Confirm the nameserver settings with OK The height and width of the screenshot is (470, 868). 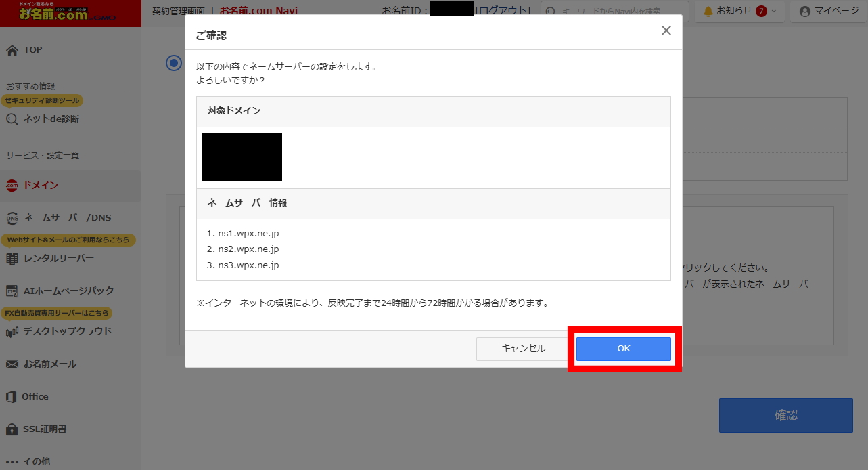point(623,349)
